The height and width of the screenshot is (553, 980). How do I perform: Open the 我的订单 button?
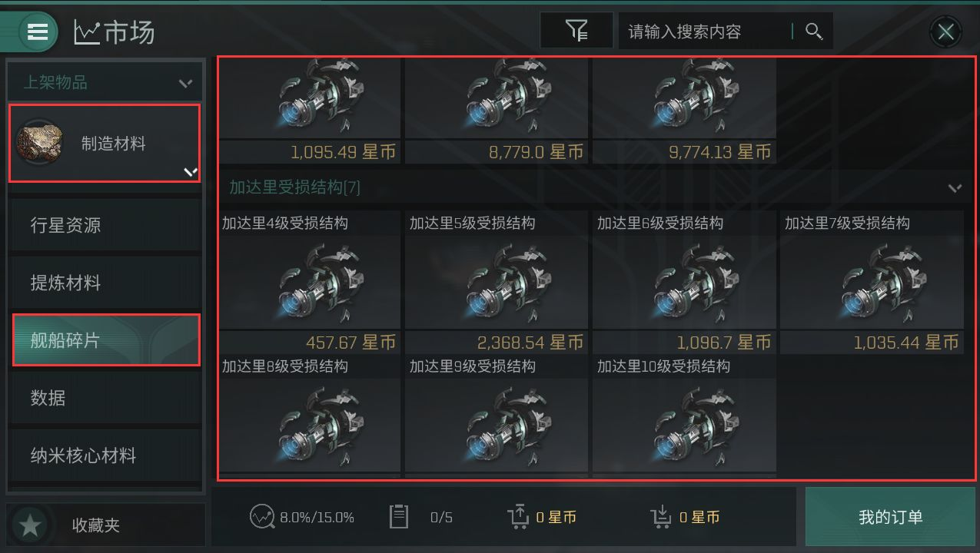[890, 517]
